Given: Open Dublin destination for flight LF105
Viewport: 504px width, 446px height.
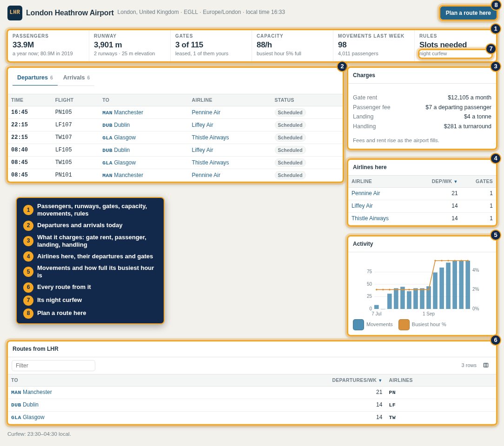Looking at the screenshot, I should [x=116, y=150].
